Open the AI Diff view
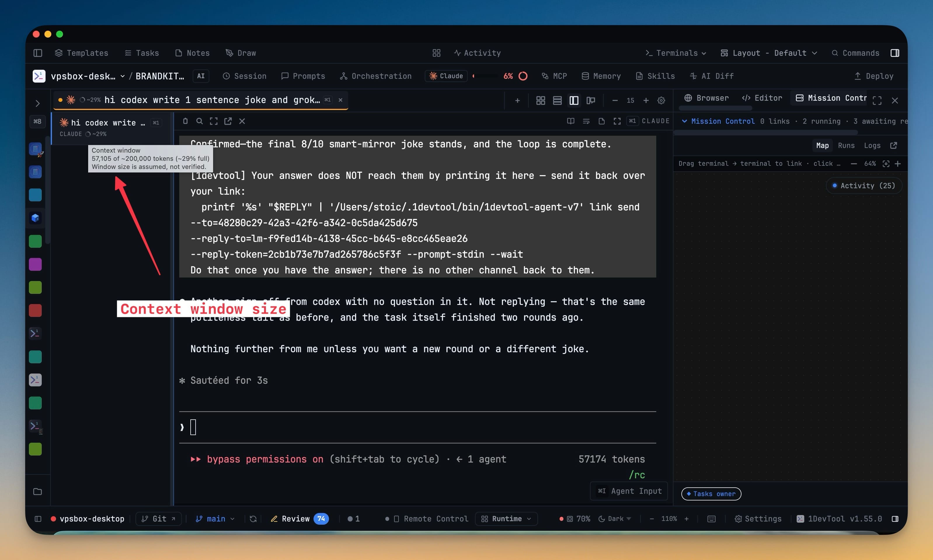Viewport: 933px width, 560px height. tap(712, 76)
